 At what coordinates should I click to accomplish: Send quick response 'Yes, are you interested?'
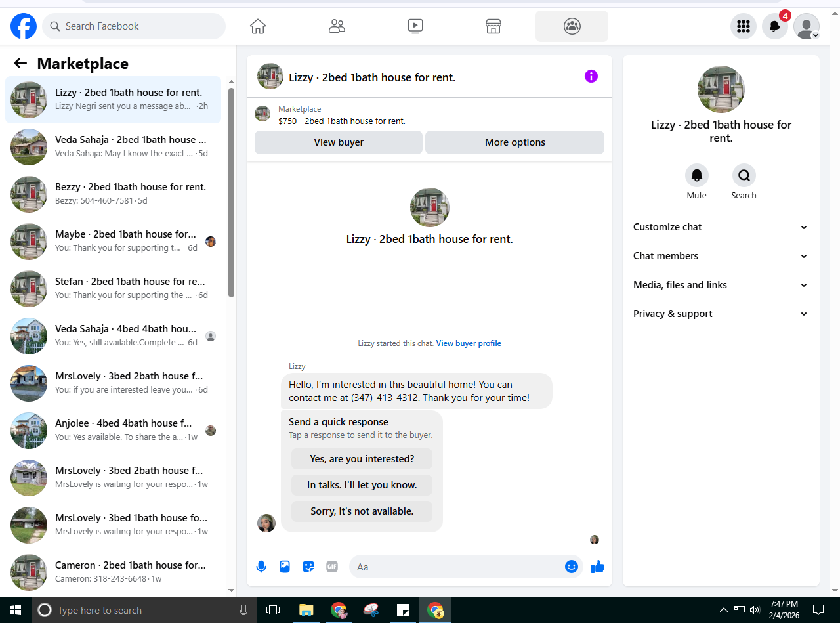[x=362, y=459]
